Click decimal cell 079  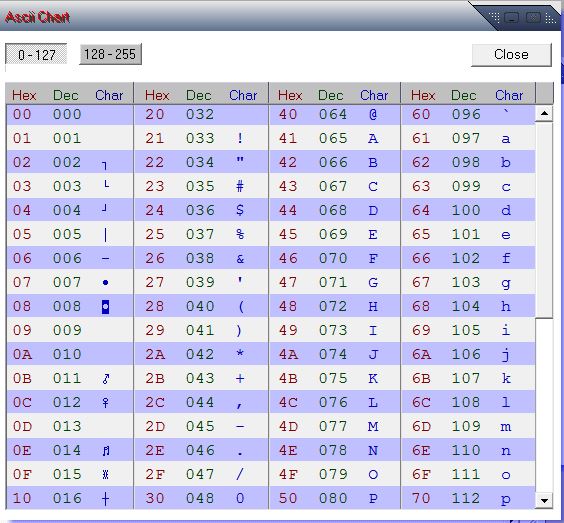pyautogui.click(x=333, y=474)
